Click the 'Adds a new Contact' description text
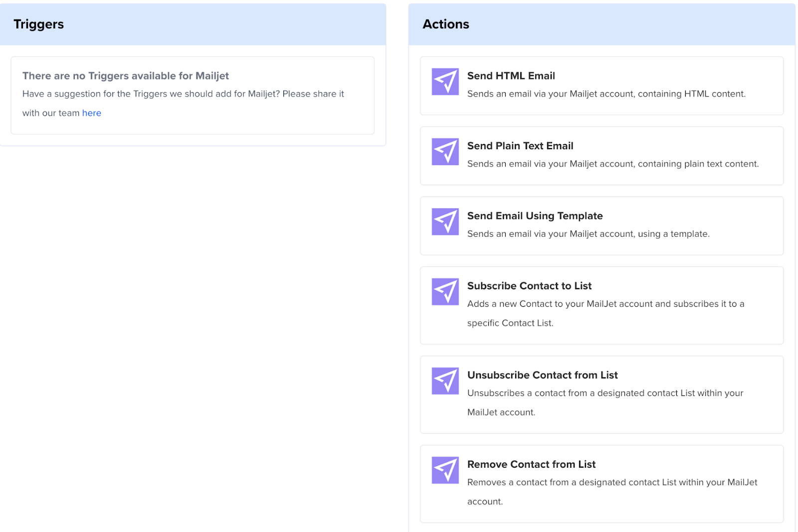Viewport: 798px width, 532px height. 605,304
